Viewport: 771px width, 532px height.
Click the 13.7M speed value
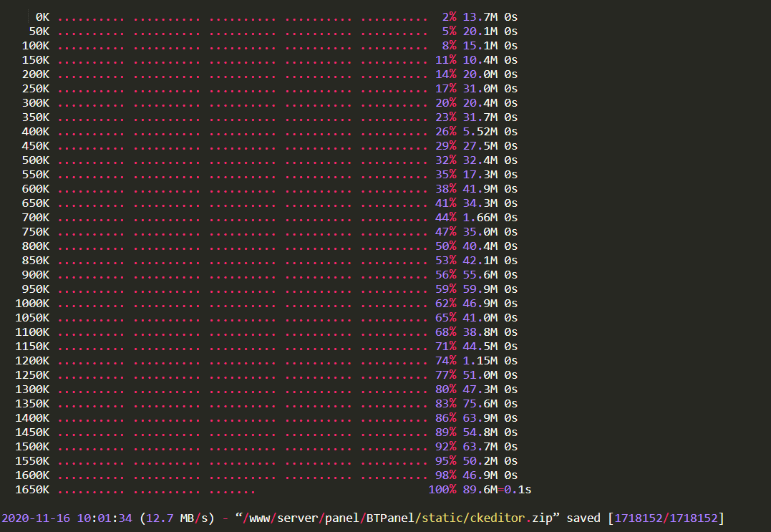tap(480, 17)
